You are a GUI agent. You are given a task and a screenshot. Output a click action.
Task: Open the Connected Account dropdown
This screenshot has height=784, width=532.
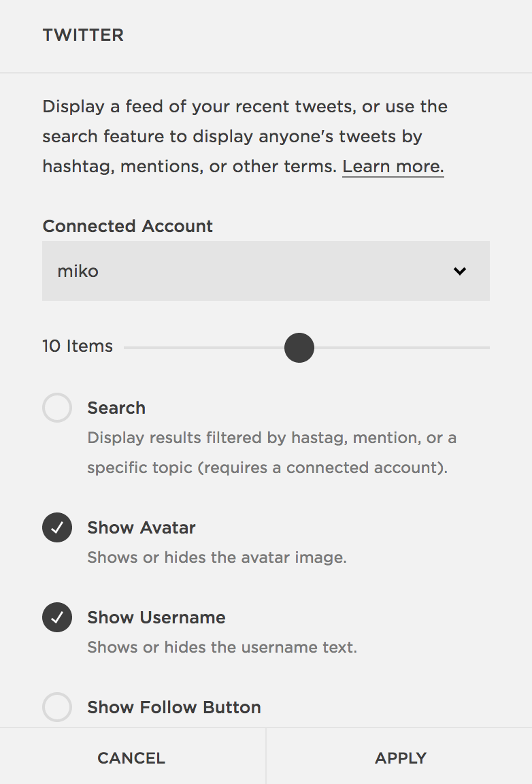pos(266,271)
